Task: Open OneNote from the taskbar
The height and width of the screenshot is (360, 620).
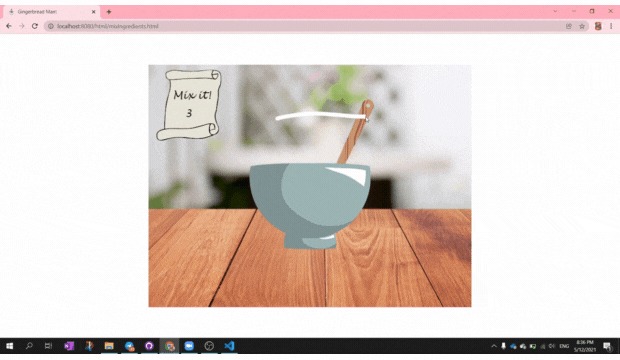Action: (69, 346)
